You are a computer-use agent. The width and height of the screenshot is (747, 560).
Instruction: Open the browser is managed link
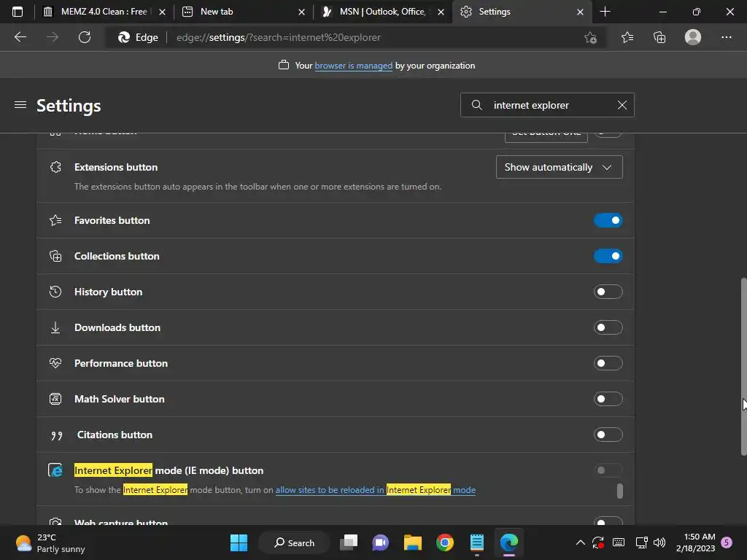[354, 66]
